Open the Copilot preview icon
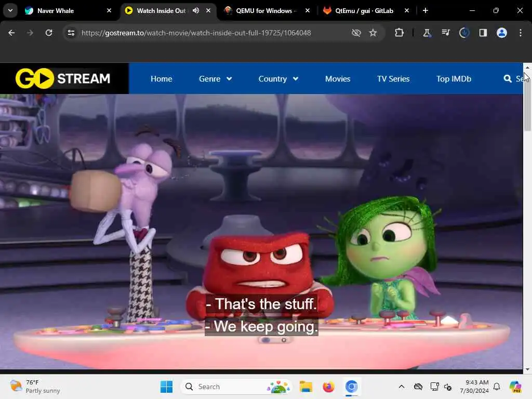Viewport: 532px width, 399px height. point(515,387)
